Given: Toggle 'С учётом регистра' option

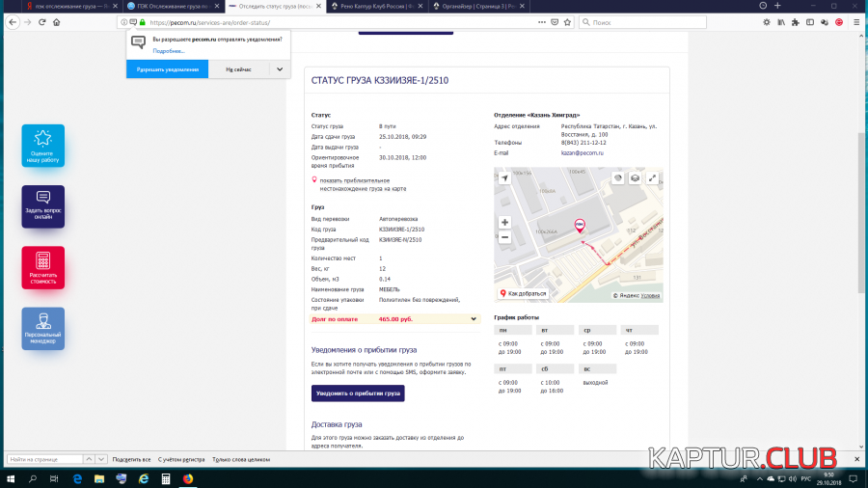Looking at the screenshot, I should pos(181,459).
